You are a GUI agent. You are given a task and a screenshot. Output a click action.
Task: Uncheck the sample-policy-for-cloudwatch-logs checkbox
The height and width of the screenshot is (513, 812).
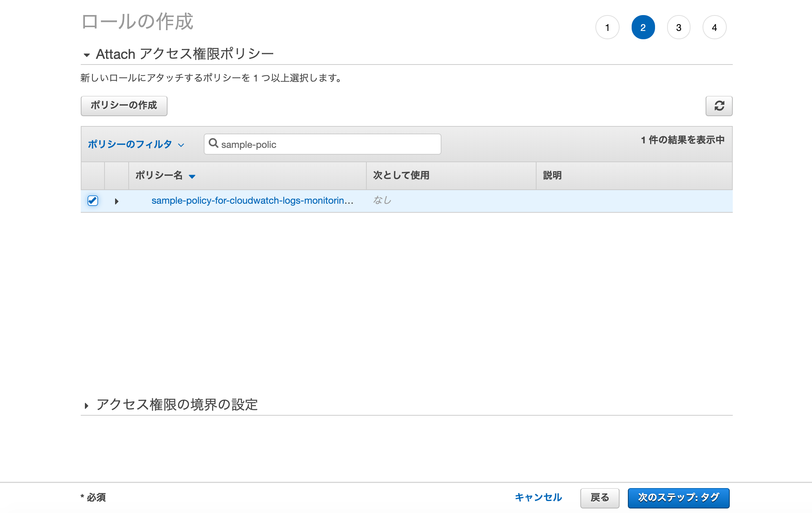[x=93, y=201]
